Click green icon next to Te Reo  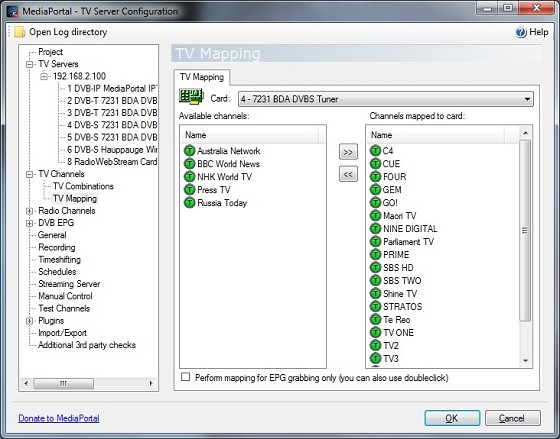[x=375, y=319]
